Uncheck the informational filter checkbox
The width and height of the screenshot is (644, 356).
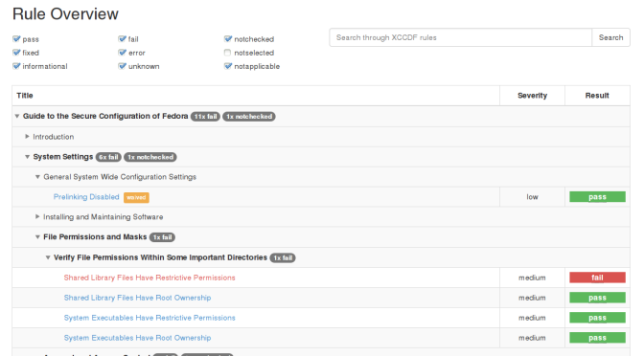tap(16, 66)
